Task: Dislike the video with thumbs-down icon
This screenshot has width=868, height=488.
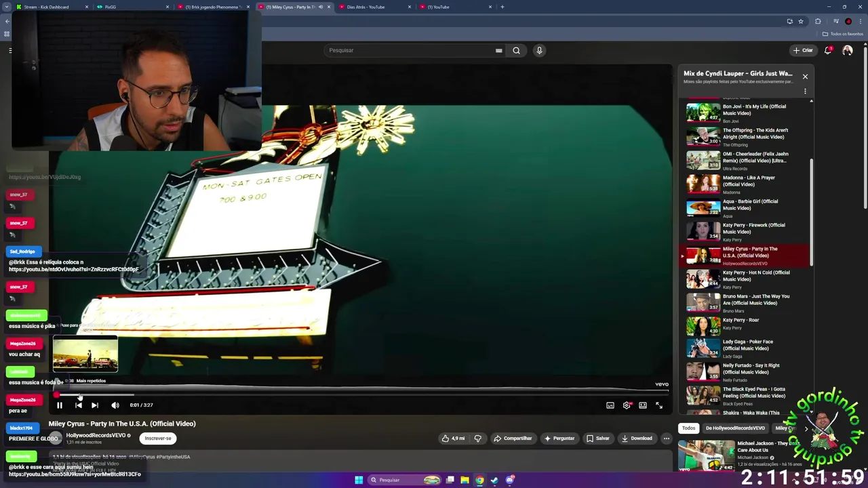Action: click(x=477, y=439)
